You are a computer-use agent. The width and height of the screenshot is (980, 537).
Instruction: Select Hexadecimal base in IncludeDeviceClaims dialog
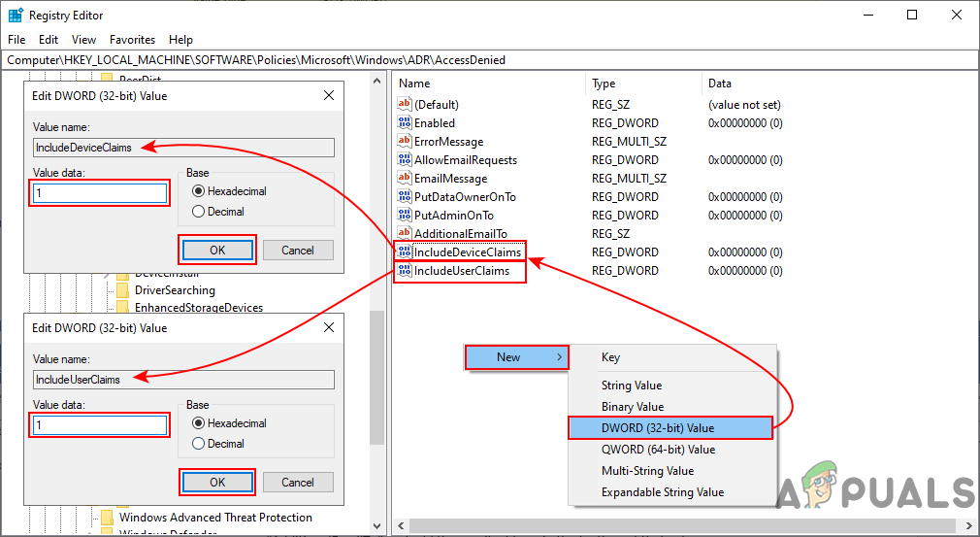(199, 191)
